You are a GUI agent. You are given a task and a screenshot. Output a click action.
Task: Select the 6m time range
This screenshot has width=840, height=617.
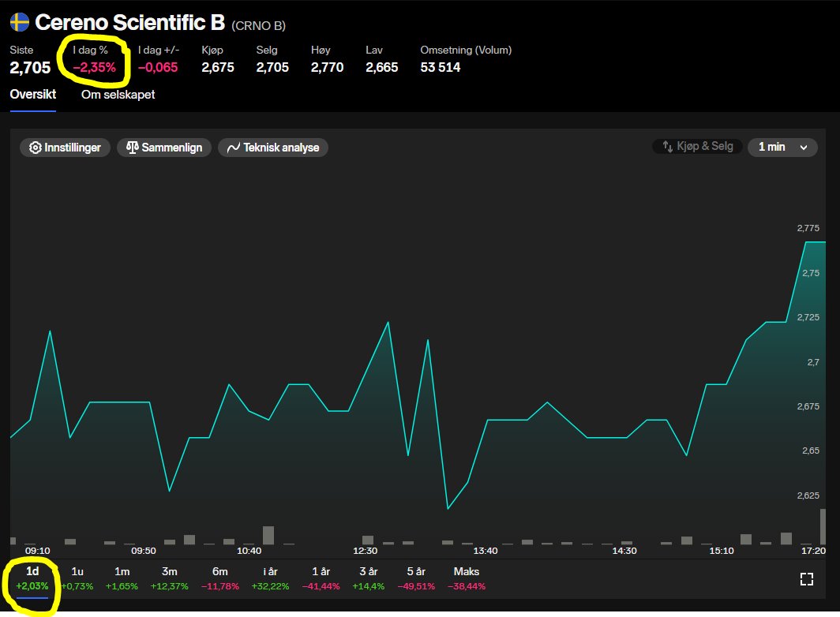coord(219,578)
